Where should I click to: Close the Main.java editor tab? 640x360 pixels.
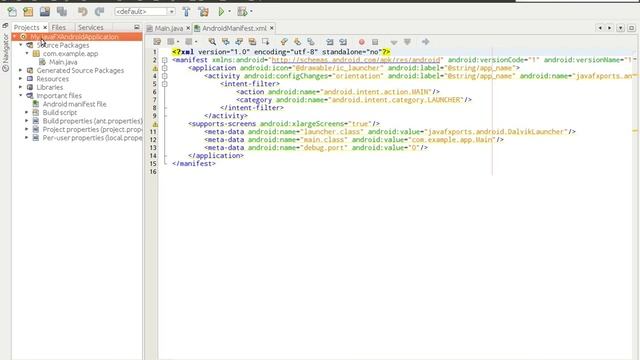pos(188,28)
